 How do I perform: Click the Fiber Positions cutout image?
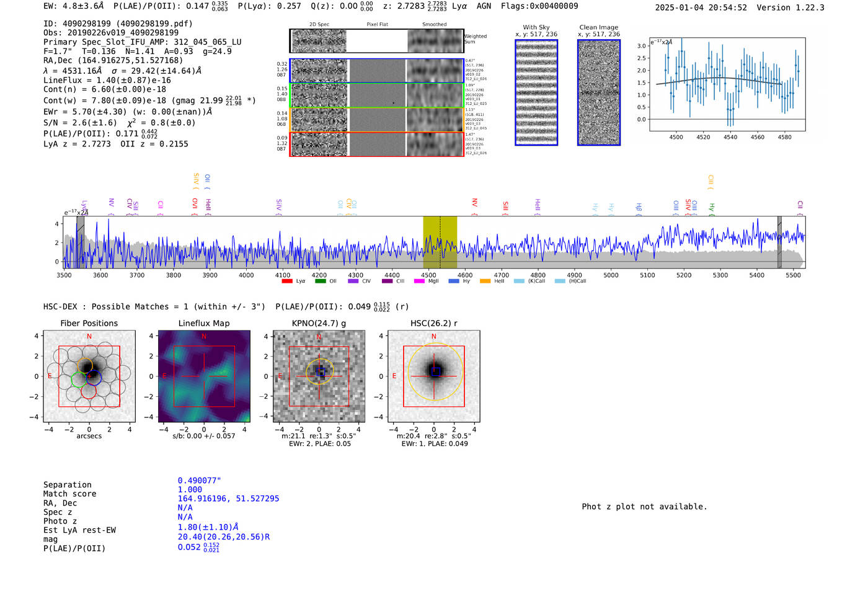point(89,376)
